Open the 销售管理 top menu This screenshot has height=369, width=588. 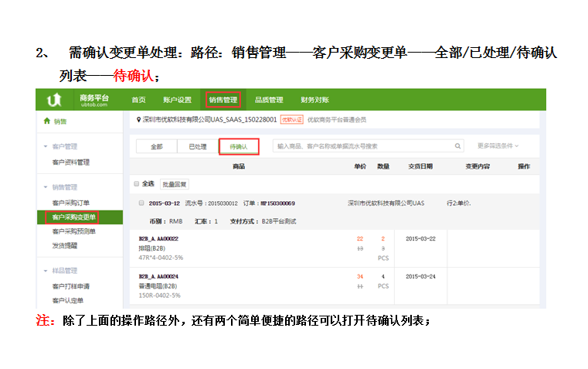[223, 100]
